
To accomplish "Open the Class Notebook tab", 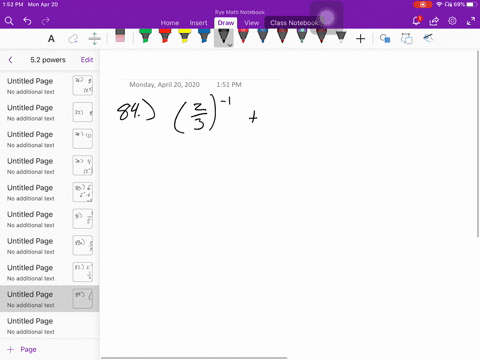I will [x=294, y=23].
